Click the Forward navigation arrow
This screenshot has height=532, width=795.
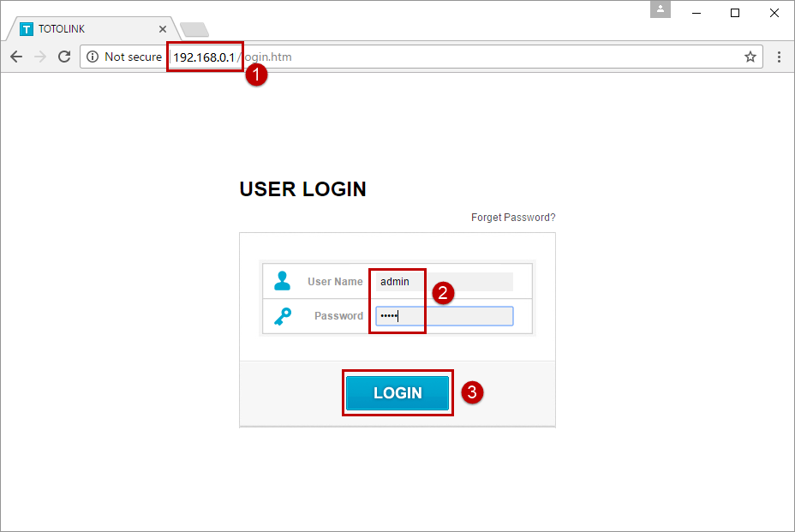click(40, 57)
